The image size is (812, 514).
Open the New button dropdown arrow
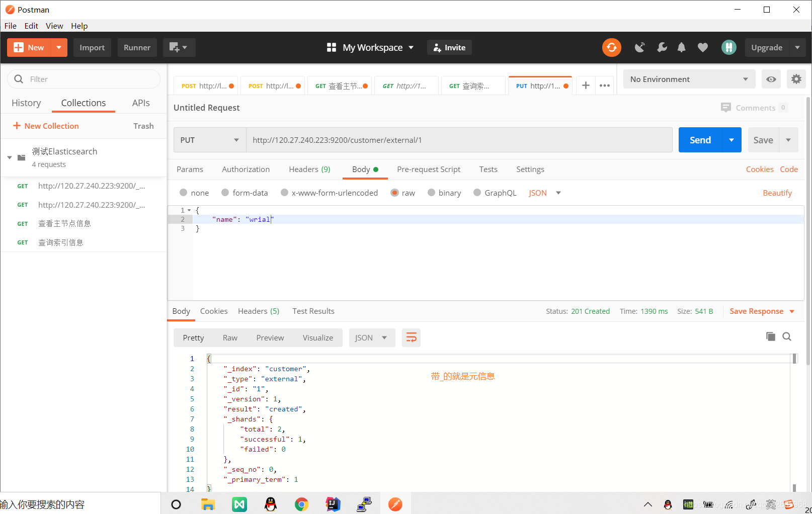tap(59, 47)
